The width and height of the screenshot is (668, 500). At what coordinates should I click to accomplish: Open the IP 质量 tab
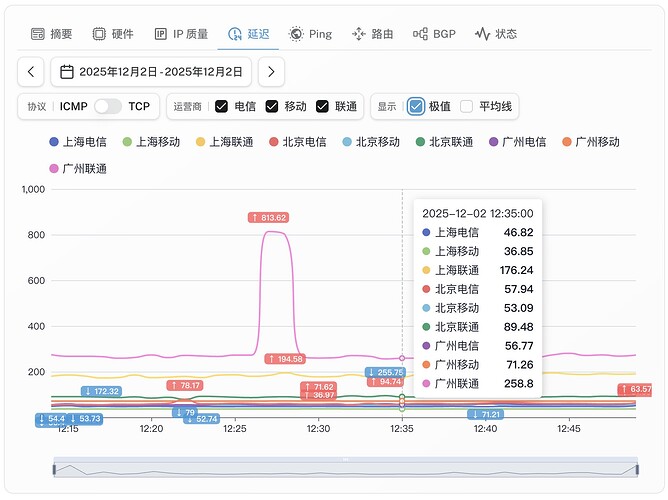[x=181, y=34]
